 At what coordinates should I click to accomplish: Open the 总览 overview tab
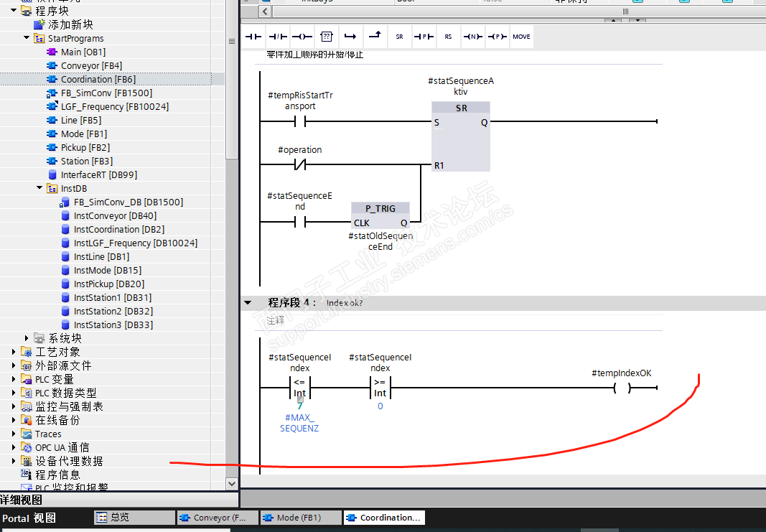tap(134, 518)
